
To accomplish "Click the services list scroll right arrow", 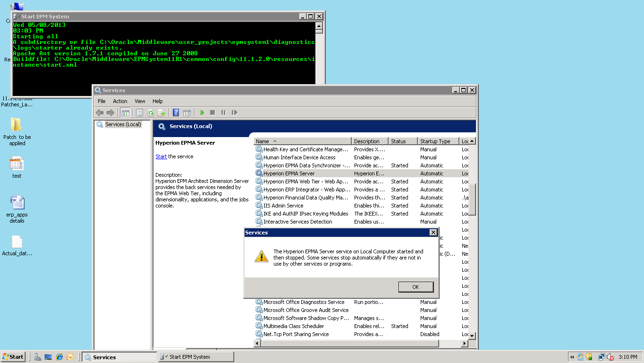I will (x=465, y=343).
